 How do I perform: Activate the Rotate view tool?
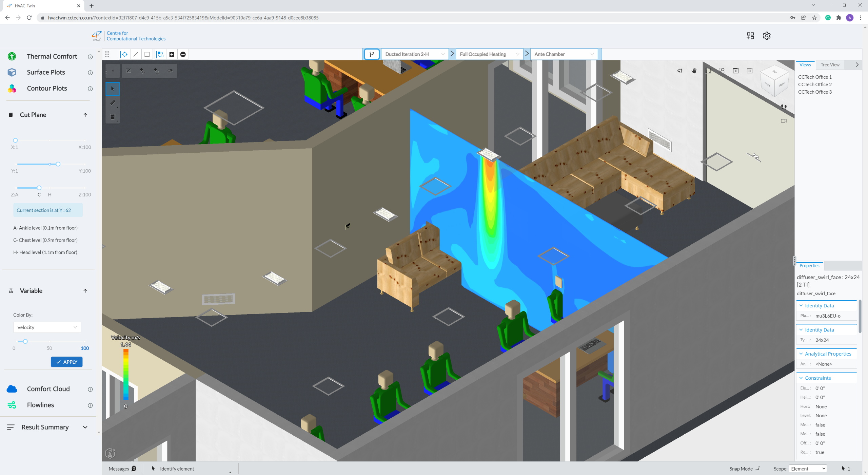click(x=680, y=71)
